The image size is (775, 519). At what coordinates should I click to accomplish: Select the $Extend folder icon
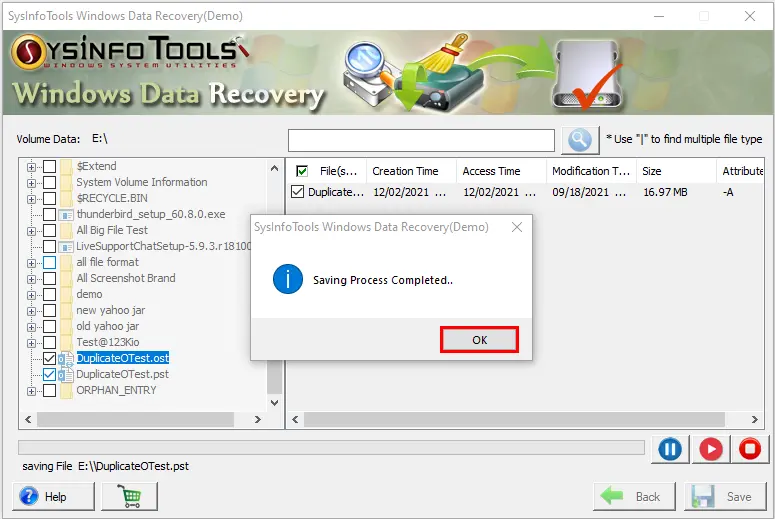pos(66,166)
